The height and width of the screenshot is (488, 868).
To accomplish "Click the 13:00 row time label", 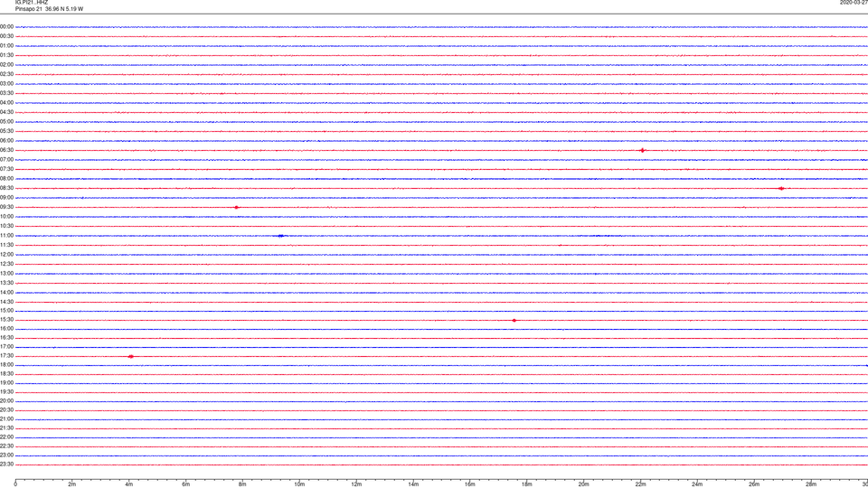I will (x=6, y=273).
